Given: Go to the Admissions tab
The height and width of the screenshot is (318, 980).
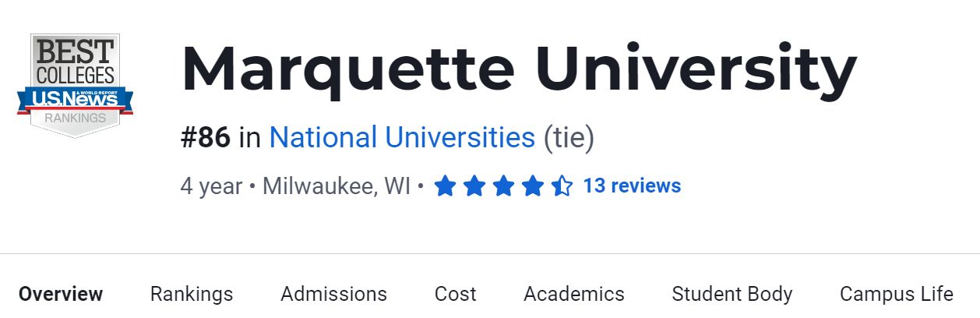Looking at the screenshot, I should pyautogui.click(x=333, y=294).
